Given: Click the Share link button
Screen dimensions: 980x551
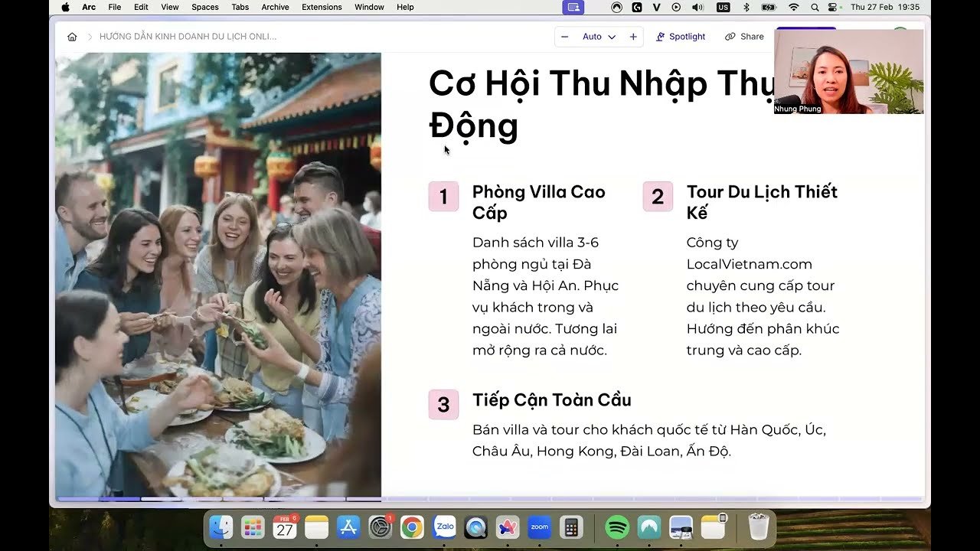Looking at the screenshot, I should (x=744, y=37).
